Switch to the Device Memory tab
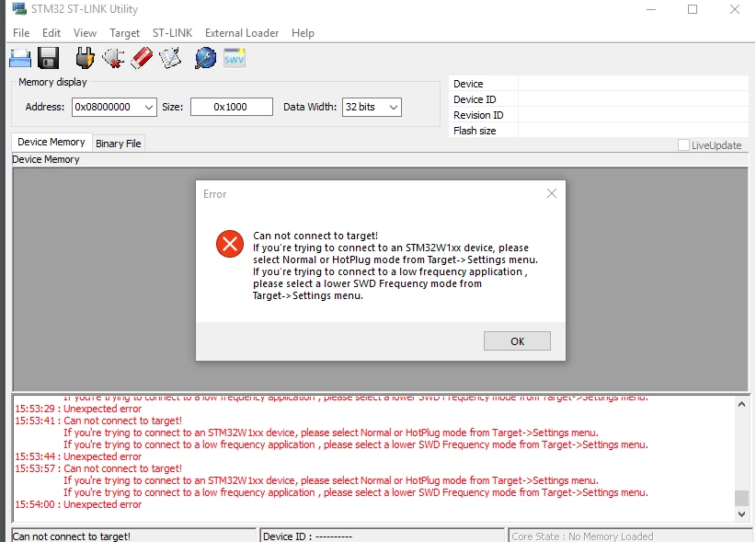Image resolution: width=756 pixels, height=542 pixels. click(x=52, y=143)
